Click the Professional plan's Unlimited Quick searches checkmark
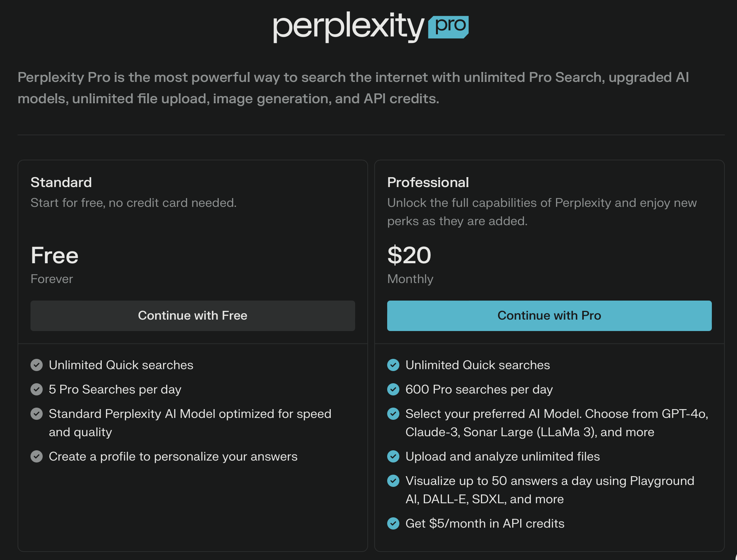Image resolution: width=737 pixels, height=560 pixels. coord(393,365)
